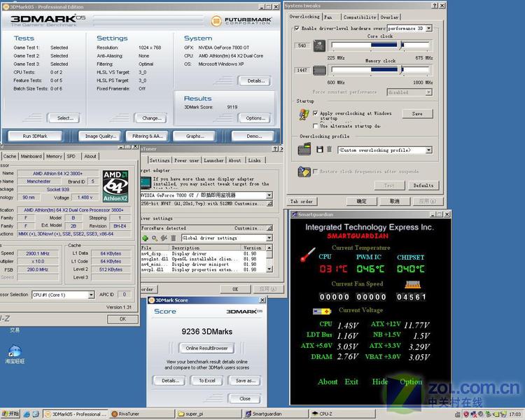
Task: Click the battery voltage icon in Smartguardian
Action: coord(322,311)
